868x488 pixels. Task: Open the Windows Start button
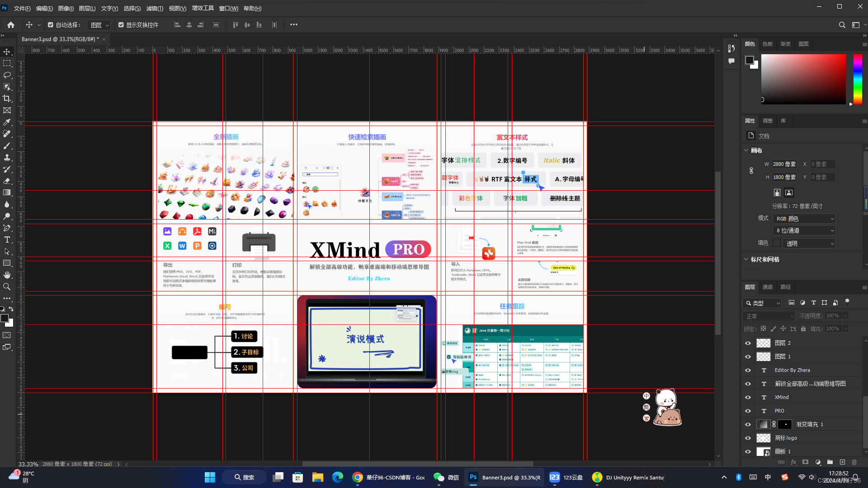click(209, 477)
